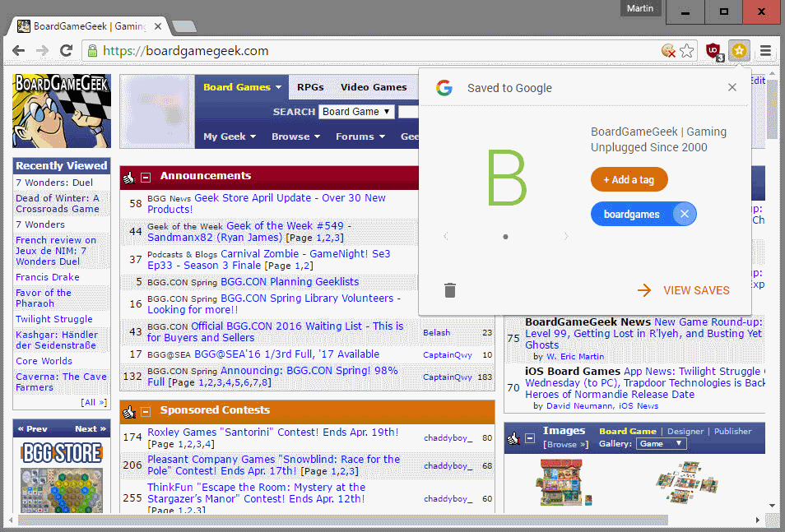Expand the My Geek menu
The height and width of the screenshot is (532, 785).
point(230,136)
